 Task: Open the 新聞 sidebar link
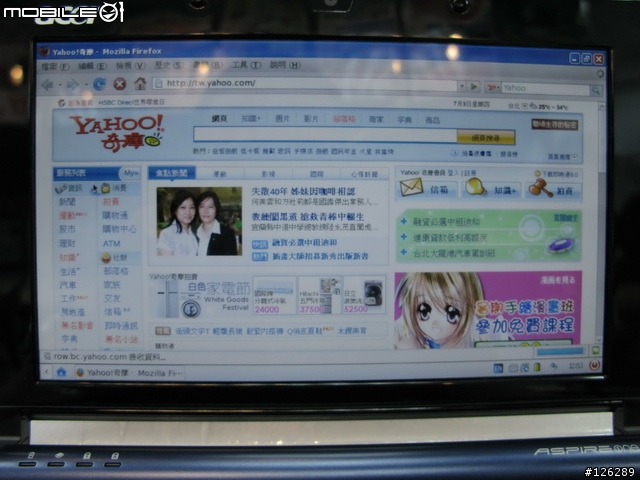(x=67, y=202)
